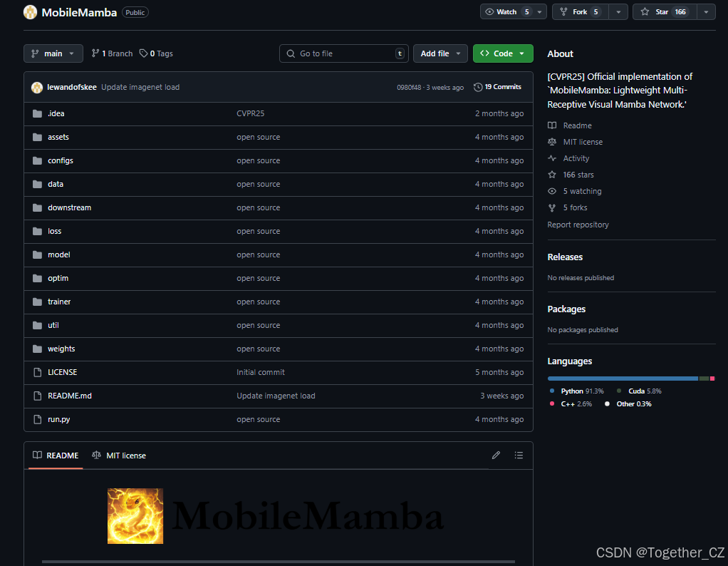Toggle Star on the repository
Screen dimensions: 728x566
tap(665, 12)
